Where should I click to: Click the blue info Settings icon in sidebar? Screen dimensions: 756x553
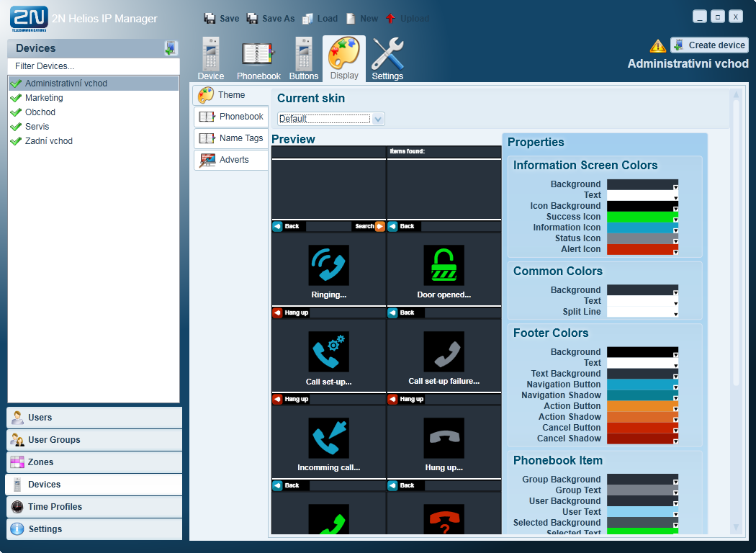[17, 529]
